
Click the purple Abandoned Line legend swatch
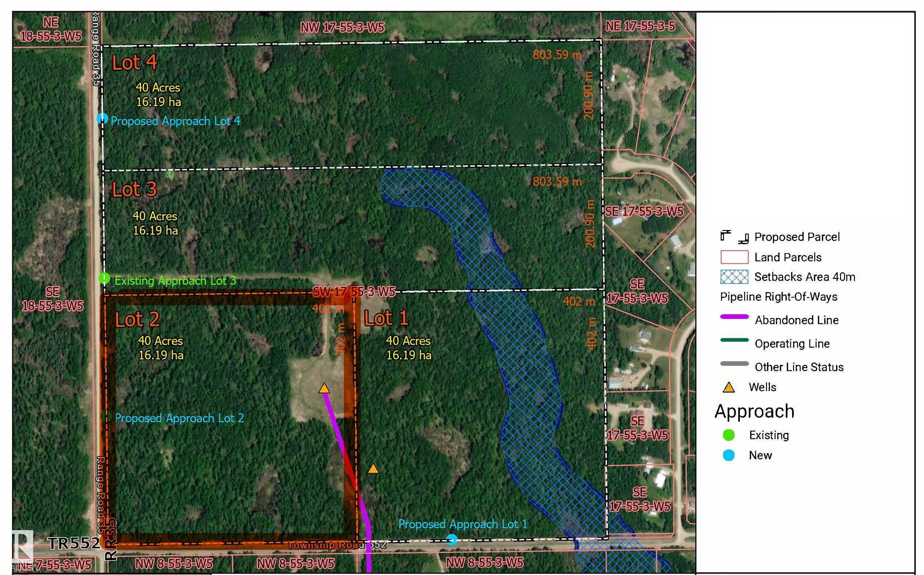734,317
